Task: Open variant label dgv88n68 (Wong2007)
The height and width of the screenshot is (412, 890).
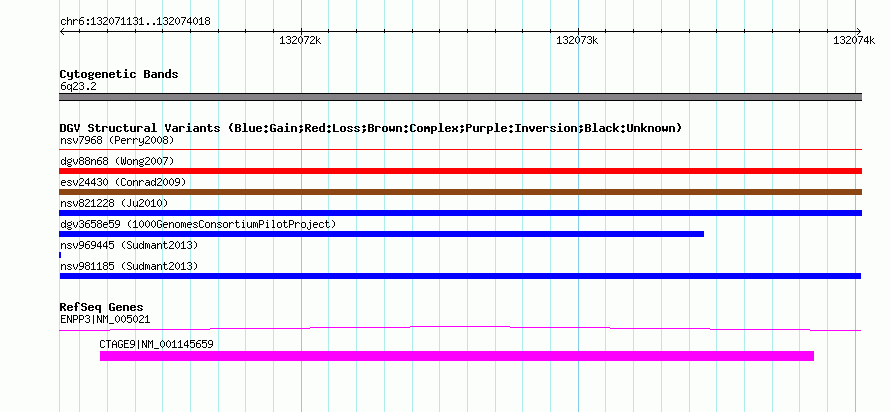Action: [x=117, y=161]
